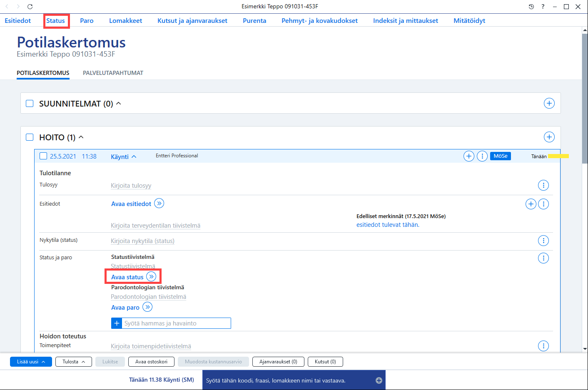Open the three-dot menu for the Tulosyy row

click(x=543, y=185)
